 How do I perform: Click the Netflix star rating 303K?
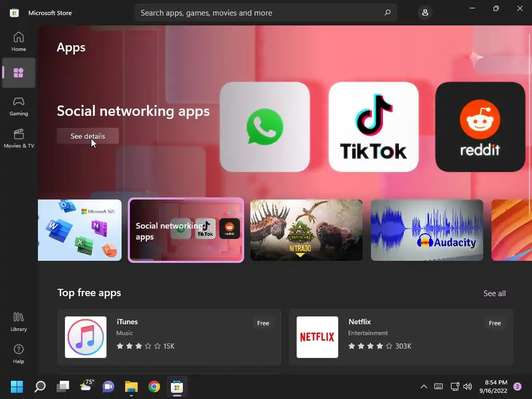click(380, 346)
